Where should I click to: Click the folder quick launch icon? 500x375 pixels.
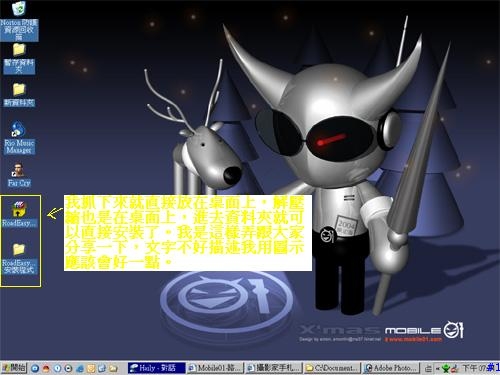click(113, 368)
